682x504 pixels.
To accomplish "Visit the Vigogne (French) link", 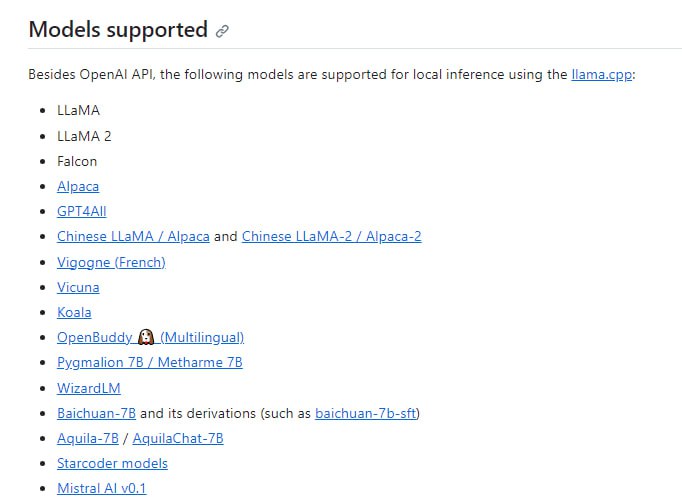I will (111, 262).
